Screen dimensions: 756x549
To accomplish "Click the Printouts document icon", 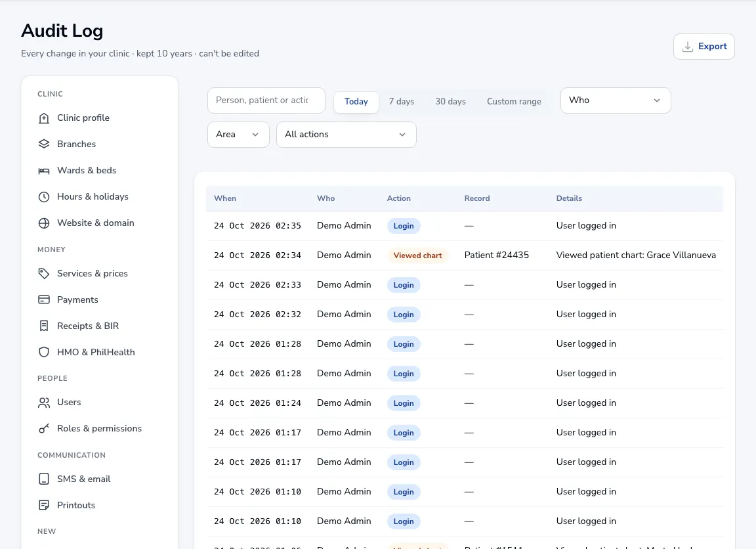I will tap(44, 505).
